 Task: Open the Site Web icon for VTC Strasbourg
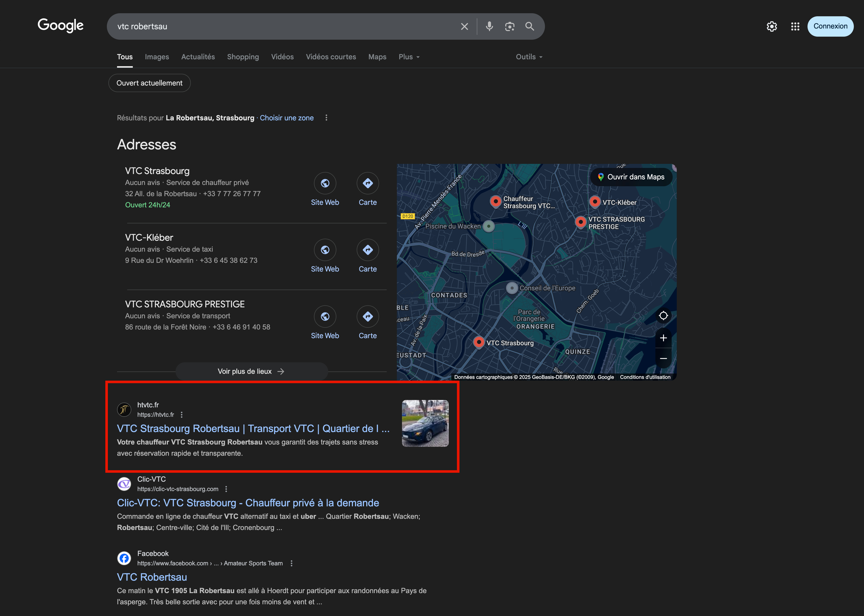325,183
